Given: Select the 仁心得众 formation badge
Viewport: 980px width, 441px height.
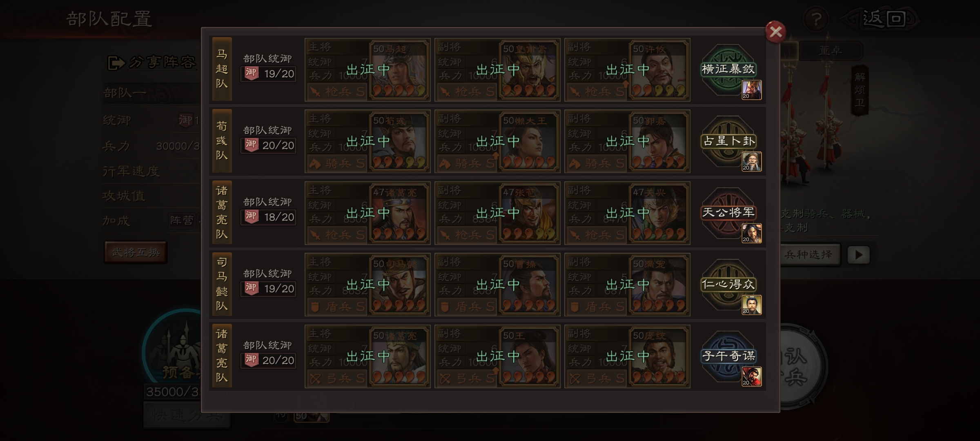Looking at the screenshot, I should [x=728, y=285].
